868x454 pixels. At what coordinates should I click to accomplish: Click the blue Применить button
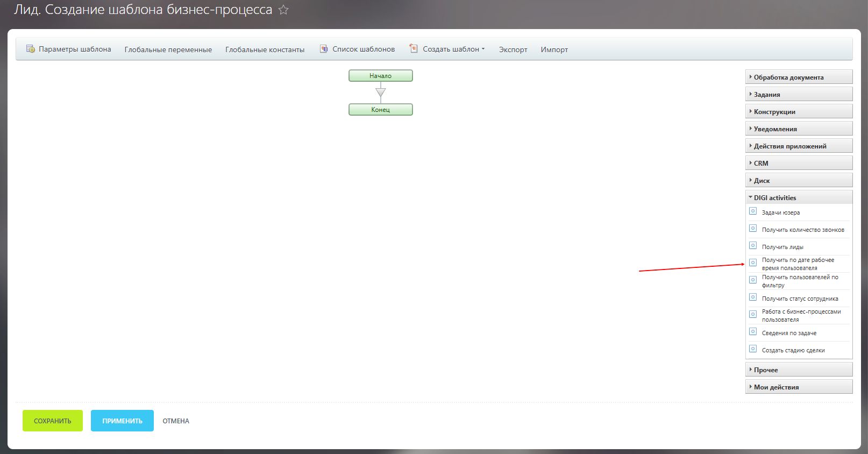(122, 421)
